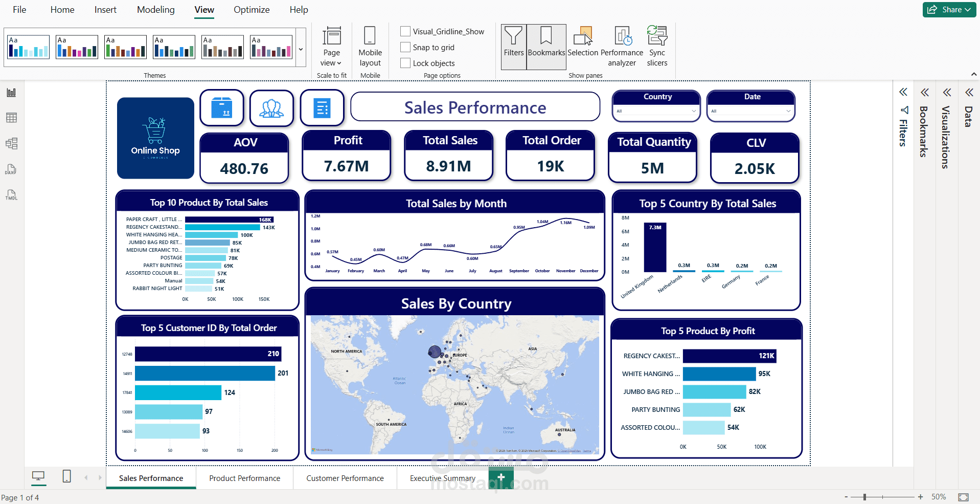Open the DAX query view

pyautogui.click(x=11, y=169)
